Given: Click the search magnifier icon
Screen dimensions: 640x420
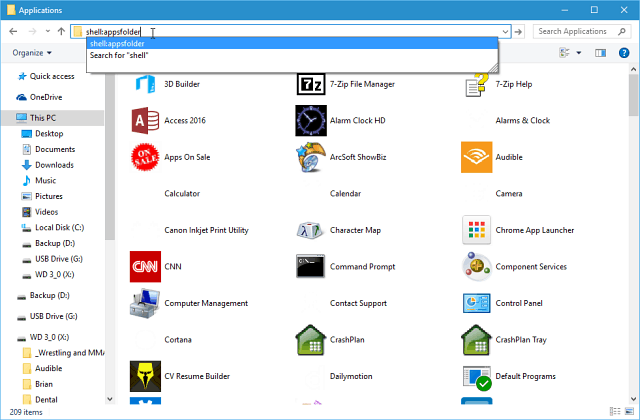Looking at the screenshot, I should [x=622, y=31].
